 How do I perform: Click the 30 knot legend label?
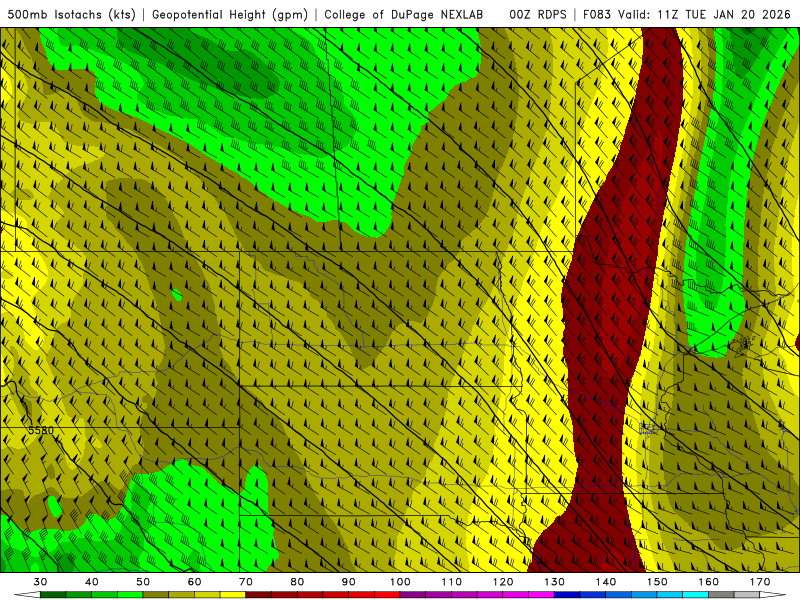40,582
